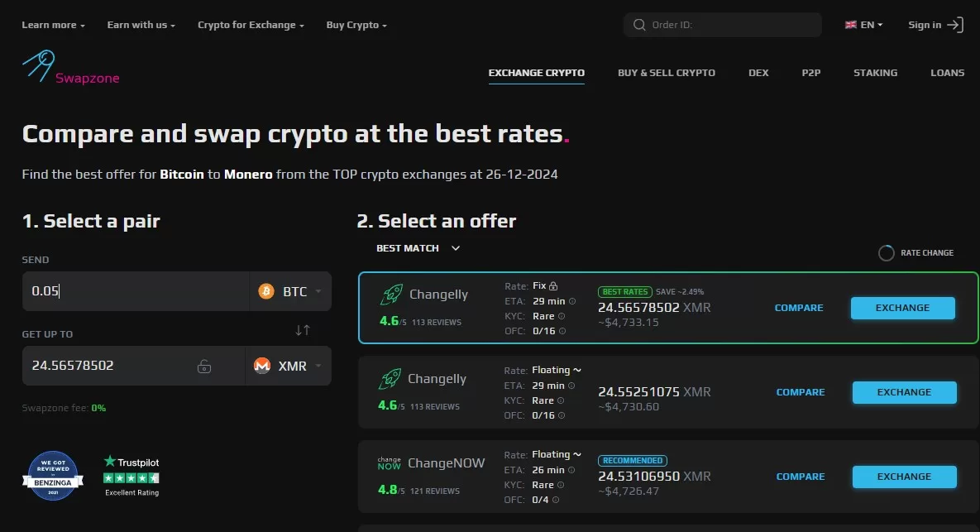The width and height of the screenshot is (980, 532).
Task: Click the Changelly rocket logo in 24.55251075 XMR offer
Action: coord(390,379)
